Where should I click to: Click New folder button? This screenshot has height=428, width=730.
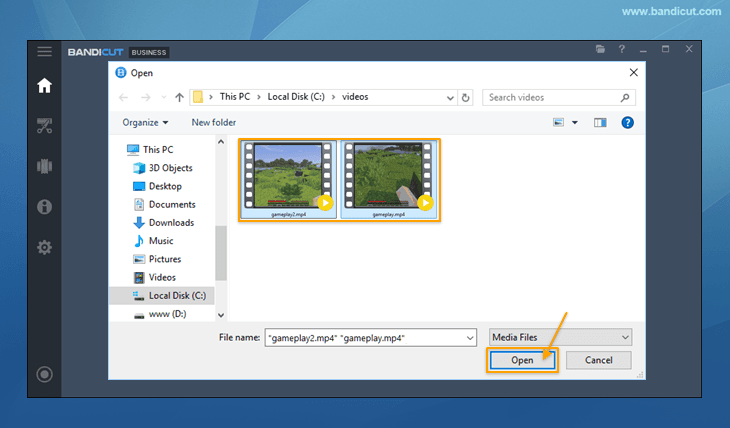[x=214, y=122]
